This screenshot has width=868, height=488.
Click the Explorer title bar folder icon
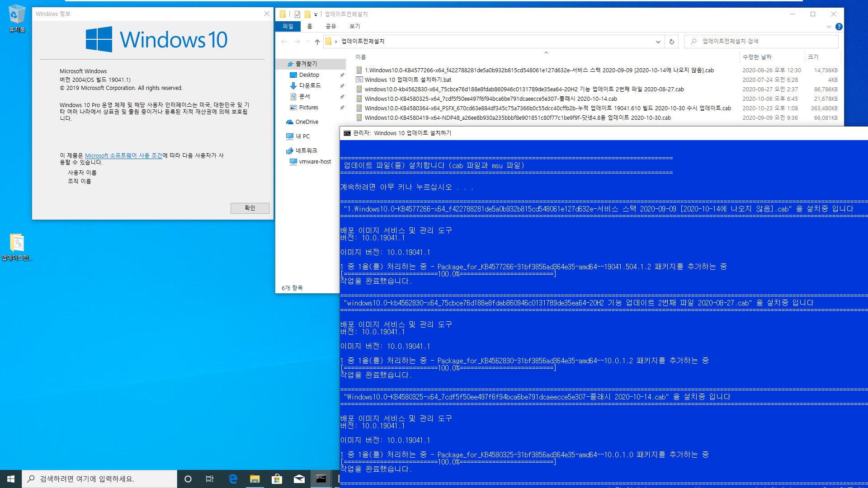click(283, 14)
